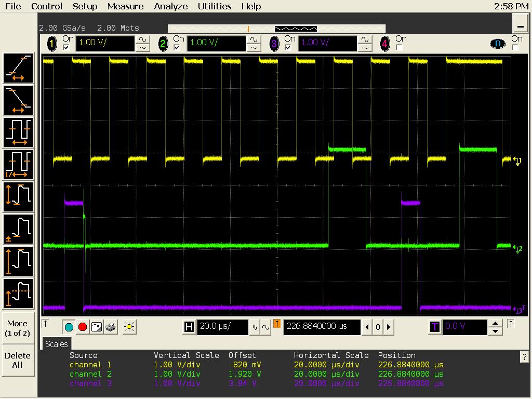Click the channel 1 ground marker
The height and width of the screenshot is (399, 532).
pos(517,161)
